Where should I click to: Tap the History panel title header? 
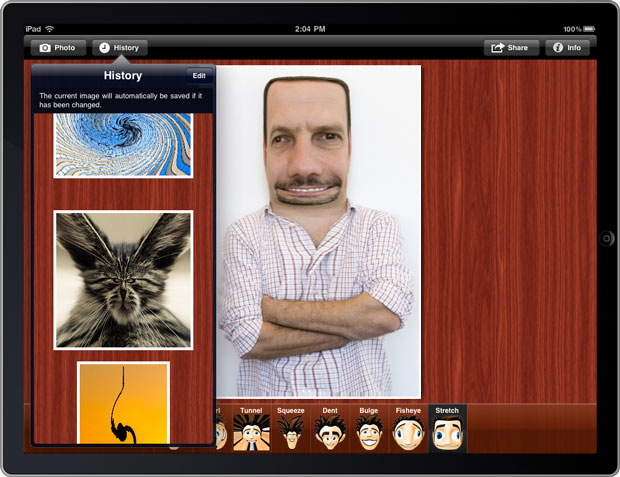click(x=123, y=76)
